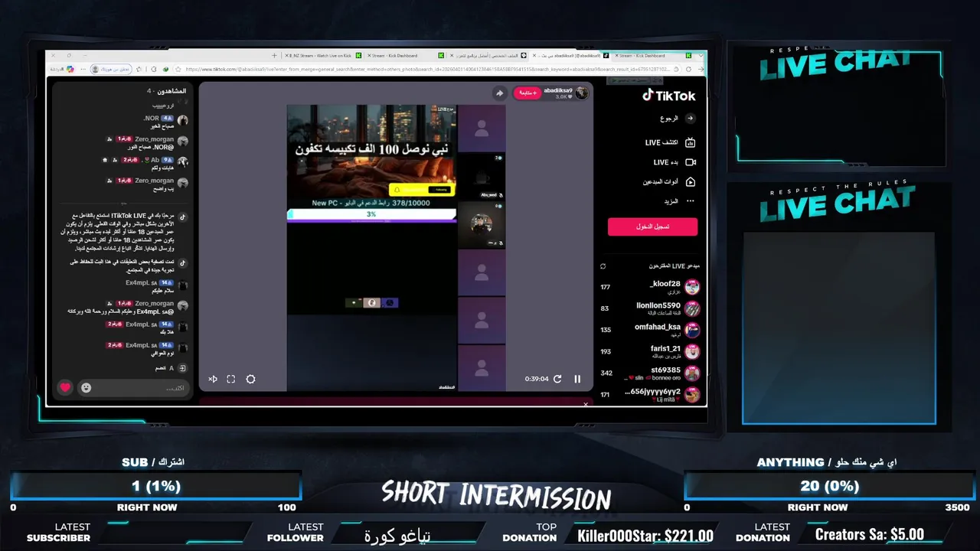The height and width of the screenshot is (551, 980).
Task: Click the viewers count header (المشاهدون)
Action: click(167, 91)
